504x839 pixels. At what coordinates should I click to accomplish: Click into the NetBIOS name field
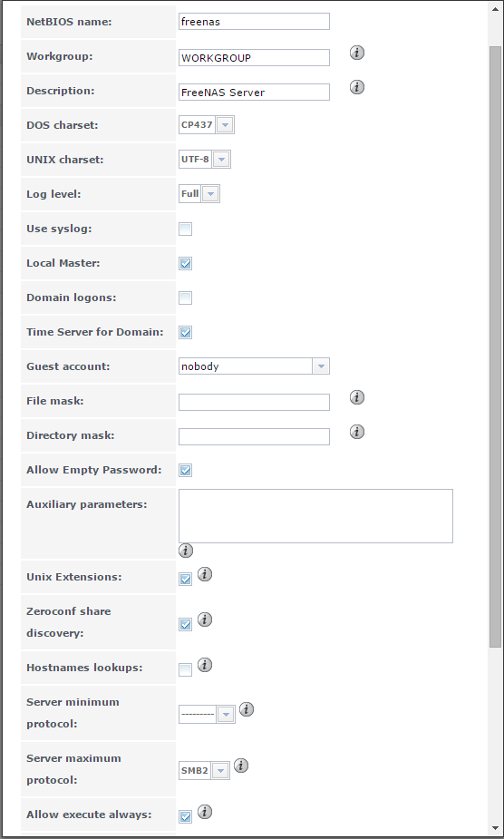[254, 22]
